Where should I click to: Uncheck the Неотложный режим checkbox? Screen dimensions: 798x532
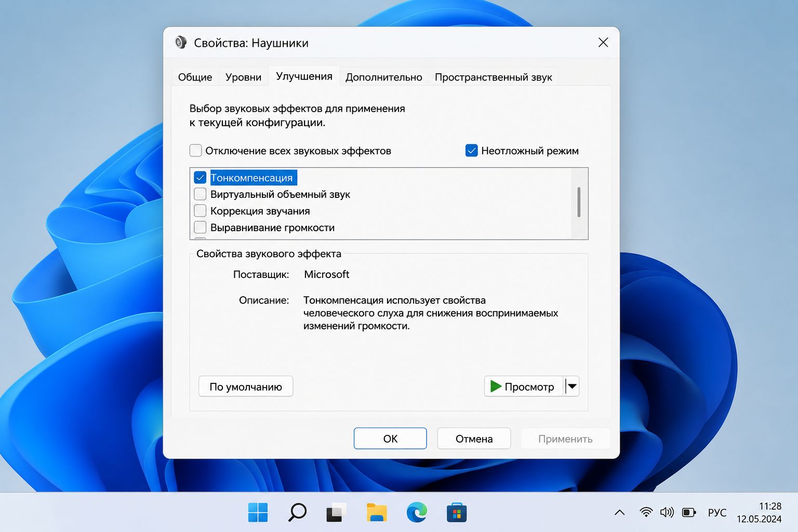point(471,151)
